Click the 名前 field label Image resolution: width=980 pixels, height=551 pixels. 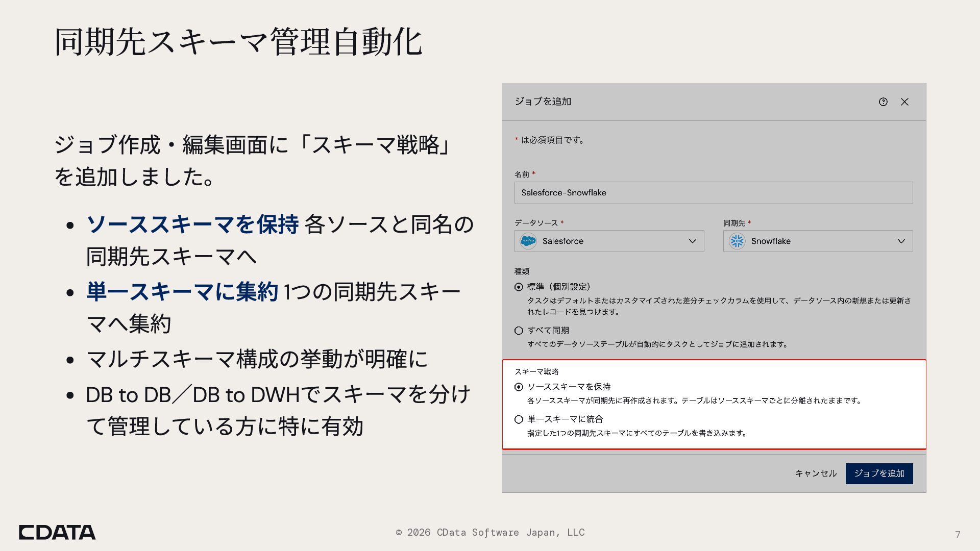[x=522, y=174]
